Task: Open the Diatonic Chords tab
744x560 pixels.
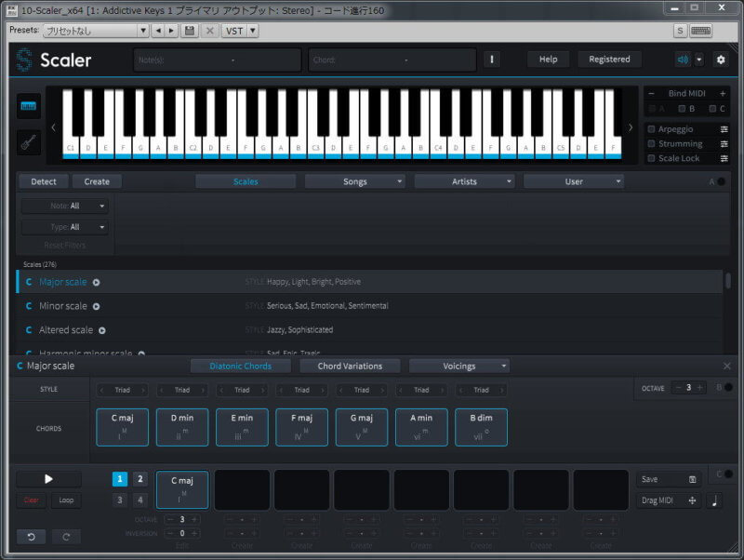Action: (x=241, y=367)
